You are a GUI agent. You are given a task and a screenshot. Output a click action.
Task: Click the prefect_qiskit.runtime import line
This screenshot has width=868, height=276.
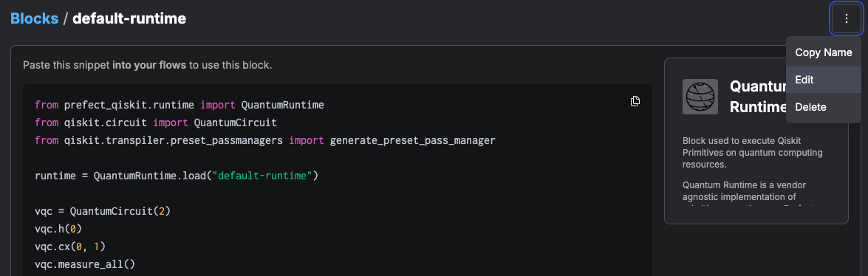pos(179,105)
